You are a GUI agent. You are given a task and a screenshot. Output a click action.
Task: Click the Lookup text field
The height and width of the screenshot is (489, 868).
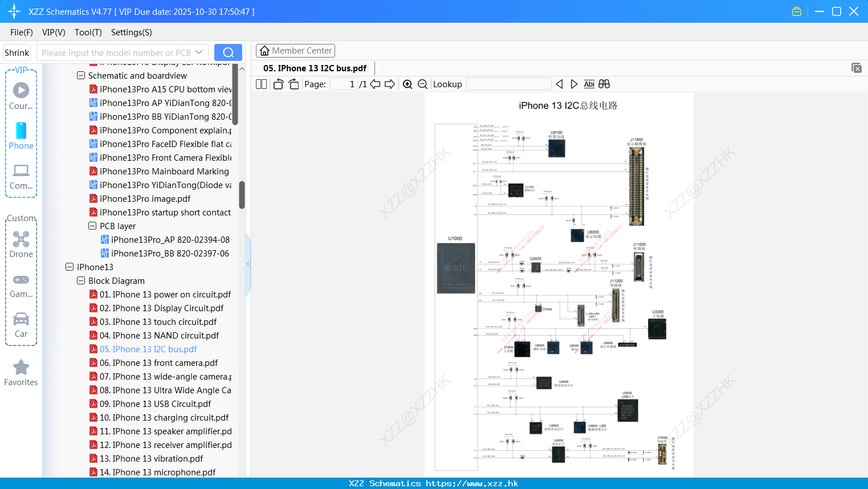(x=508, y=84)
